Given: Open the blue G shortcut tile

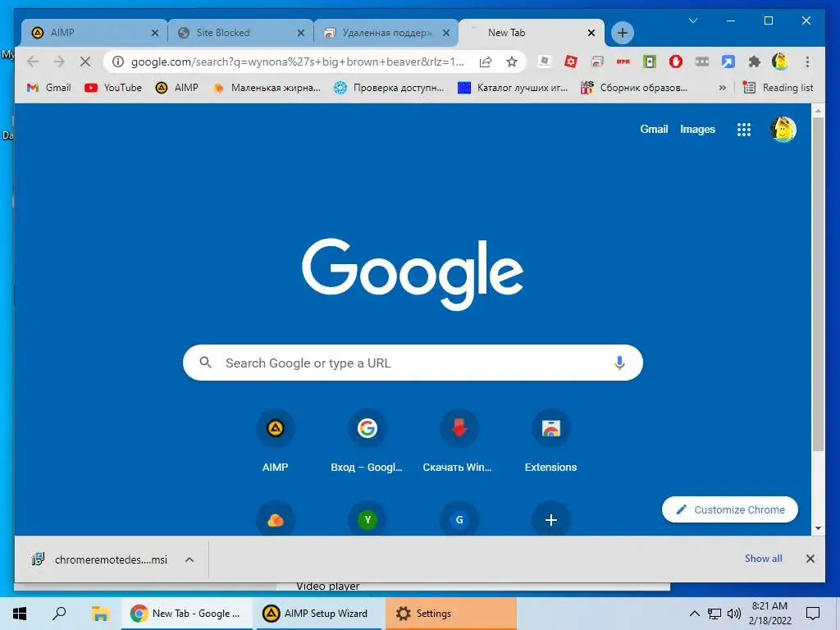Looking at the screenshot, I should (x=459, y=519).
